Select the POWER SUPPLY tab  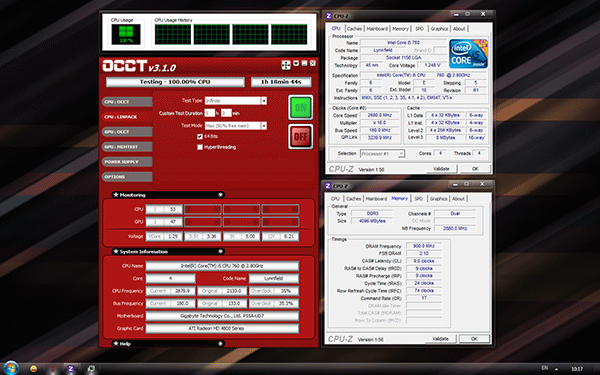pyautogui.click(x=127, y=162)
